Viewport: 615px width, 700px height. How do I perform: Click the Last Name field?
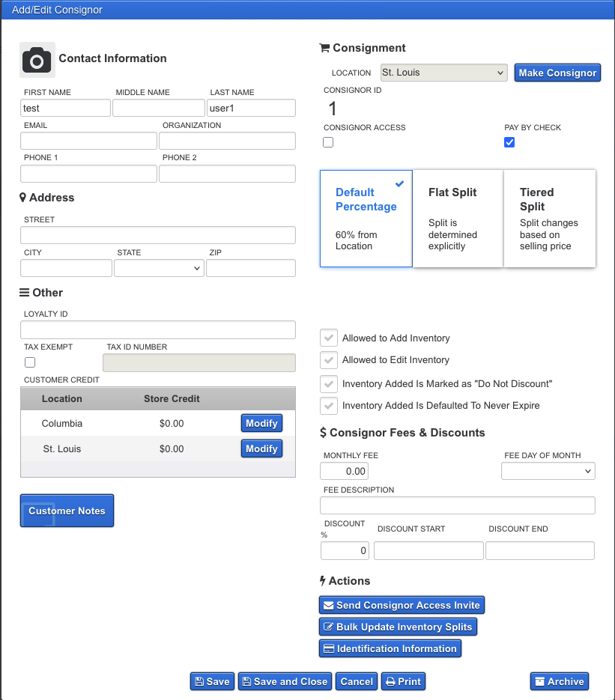tap(251, 108)
